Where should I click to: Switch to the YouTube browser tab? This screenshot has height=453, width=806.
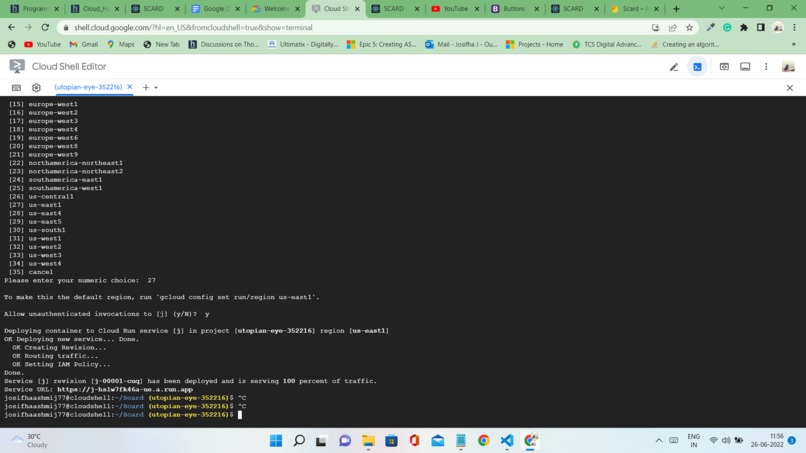455,9
